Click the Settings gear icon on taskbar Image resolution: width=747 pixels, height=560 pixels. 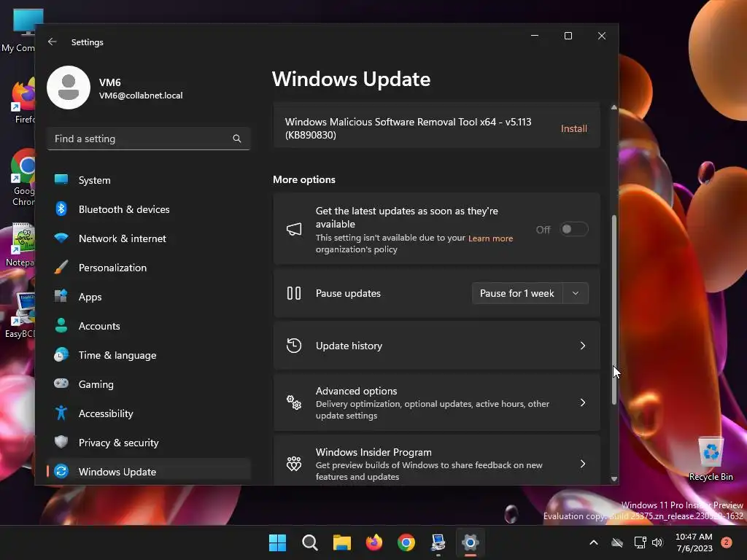(471, 542)
